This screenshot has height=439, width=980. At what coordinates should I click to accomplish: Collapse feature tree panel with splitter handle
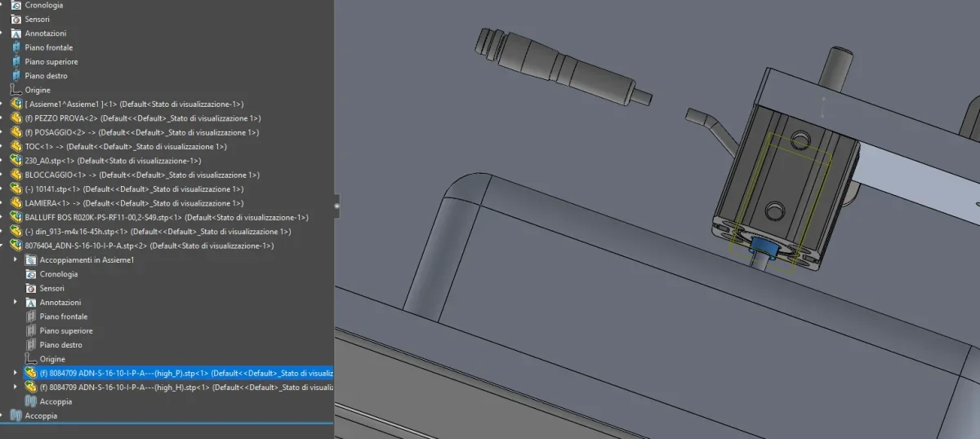[336, 206]
